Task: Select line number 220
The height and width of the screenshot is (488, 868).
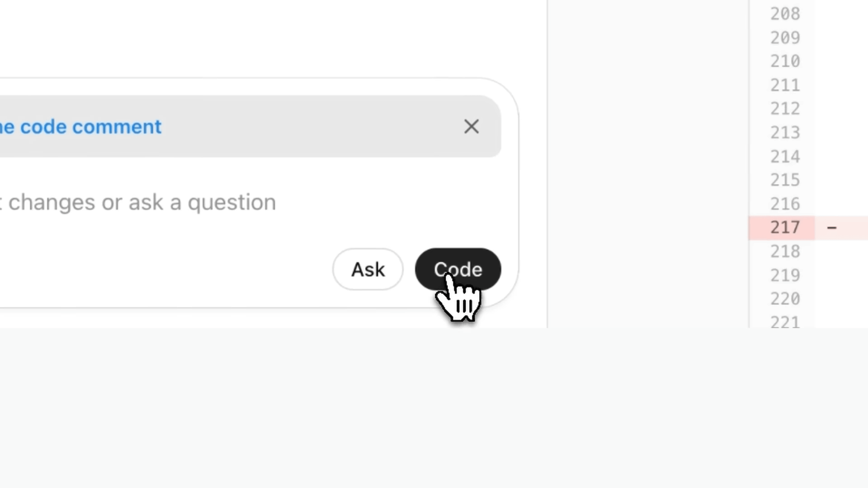Action: click(785, 299)
